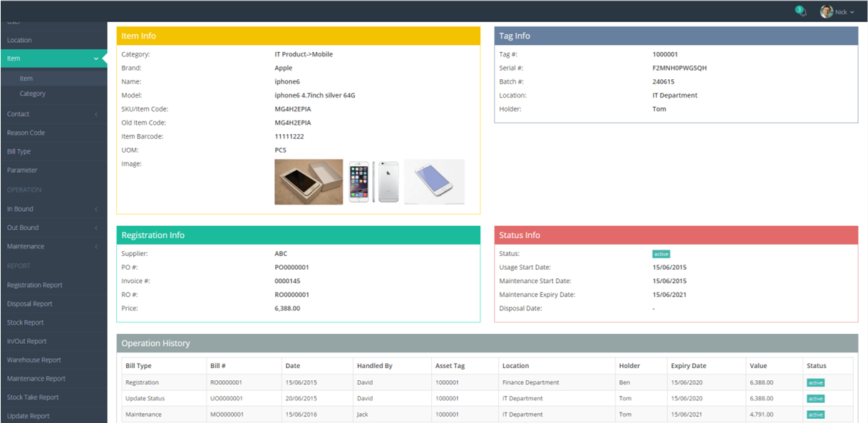Open the Stock Report link
Image resolution: width=868 pixels, height=423 pixels.
53,322
